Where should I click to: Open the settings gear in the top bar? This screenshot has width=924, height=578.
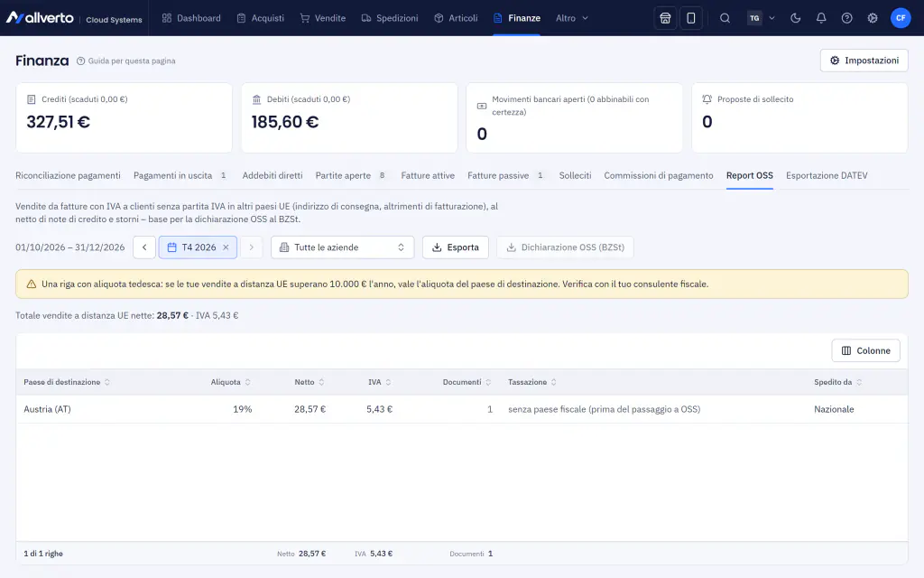coord(873,18)
